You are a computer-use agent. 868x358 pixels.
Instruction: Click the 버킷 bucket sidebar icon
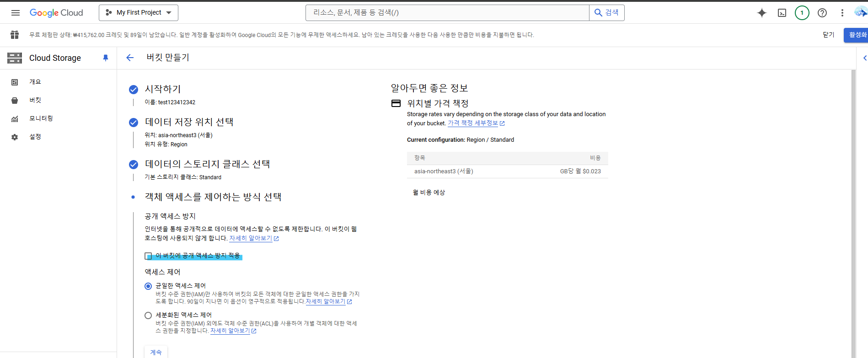(15, 101)
